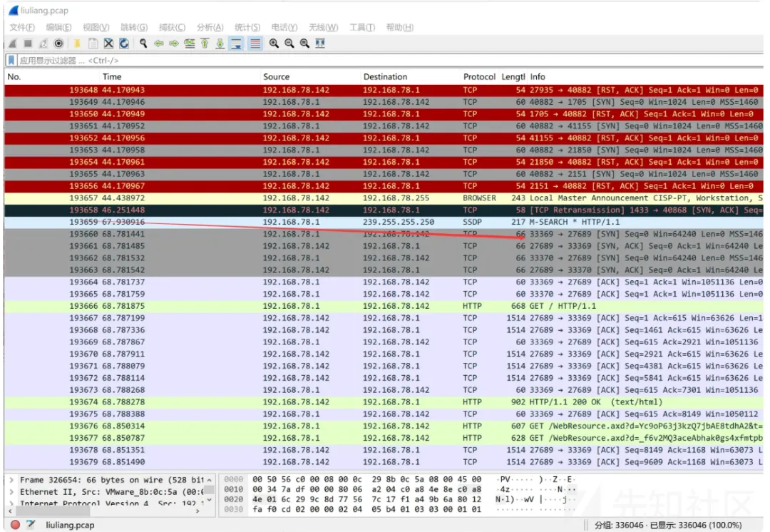Expand the Ethernet II details node
Image resolution: width=770 pixels, height=532 pixels.
(x=11, y=492)
